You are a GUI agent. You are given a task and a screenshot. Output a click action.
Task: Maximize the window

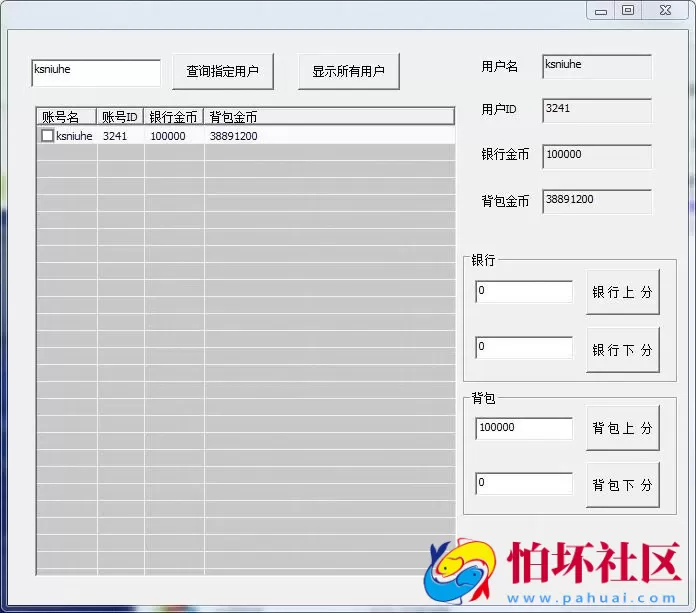click(x=628, y=11)
